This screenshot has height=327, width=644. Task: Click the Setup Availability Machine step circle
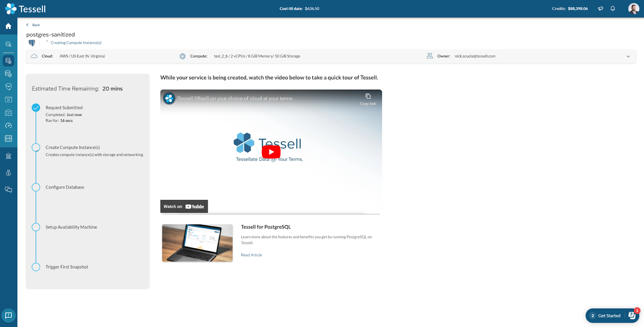coord(36,227)
